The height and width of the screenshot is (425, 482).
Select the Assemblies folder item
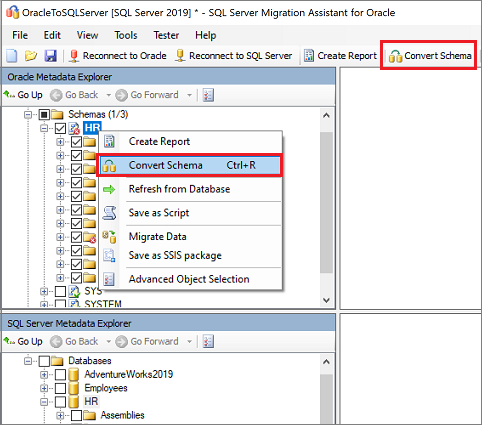[122, 415]
